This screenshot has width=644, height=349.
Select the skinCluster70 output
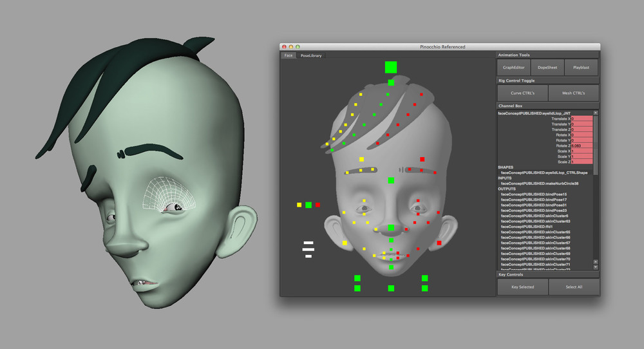(535, 259)
